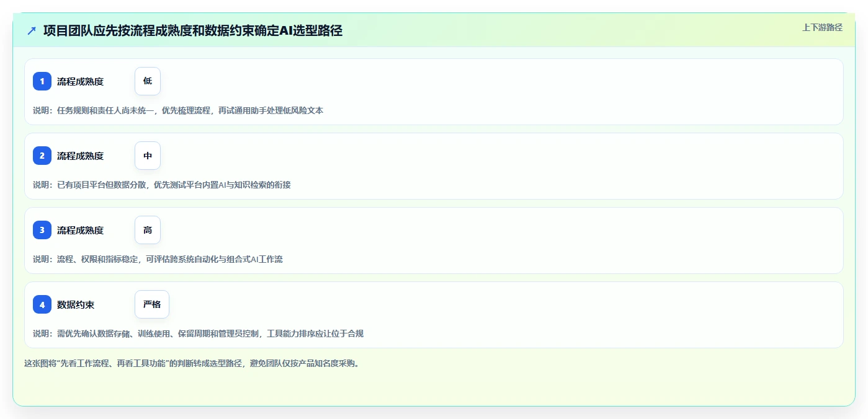Image resolution: width=868 pixels, height=419 pixels.
Task: Click the title 项目团队应先按流程成熟度和数据约束确定AI选型路径
Action: pos(193,30)
